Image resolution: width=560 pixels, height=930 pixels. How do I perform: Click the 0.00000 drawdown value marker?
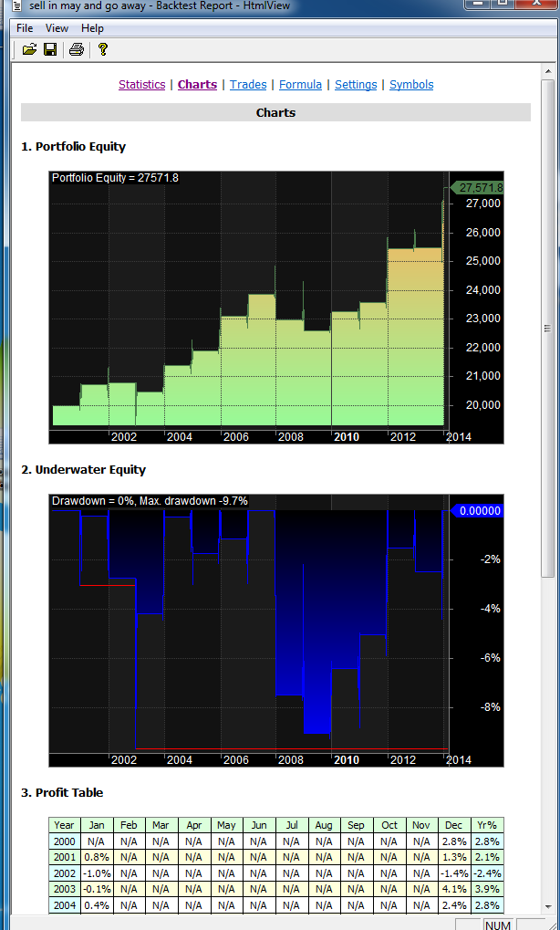point(478,511)
